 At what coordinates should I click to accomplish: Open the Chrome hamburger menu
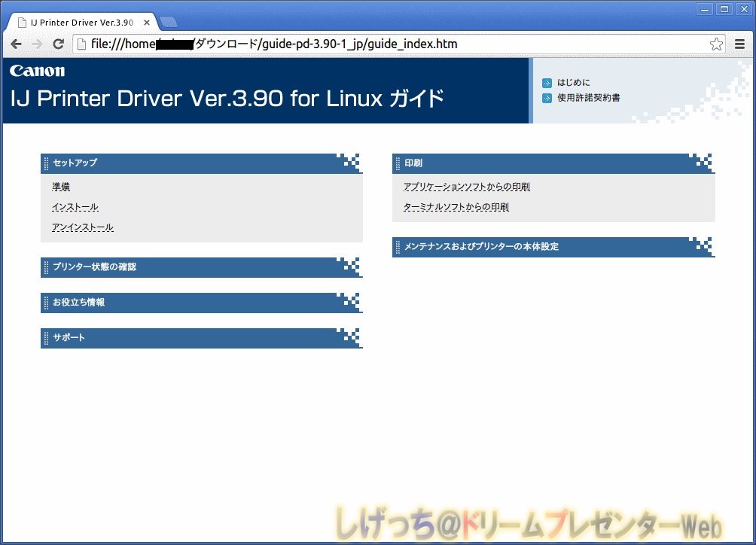[x=739, y=44]
